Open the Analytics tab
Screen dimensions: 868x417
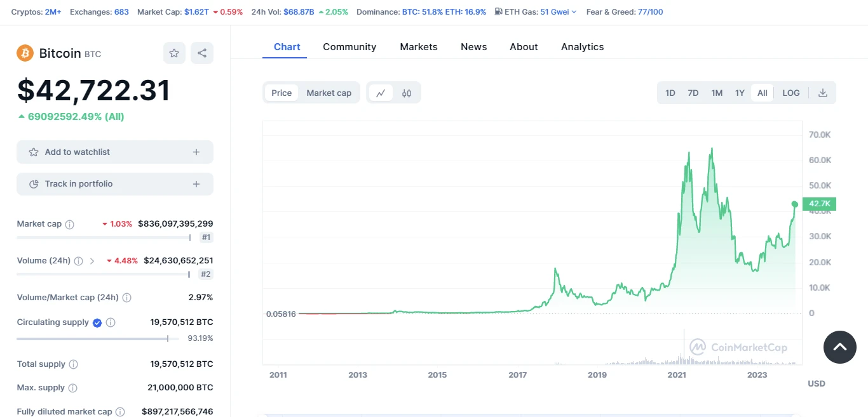tap(583, 47)
